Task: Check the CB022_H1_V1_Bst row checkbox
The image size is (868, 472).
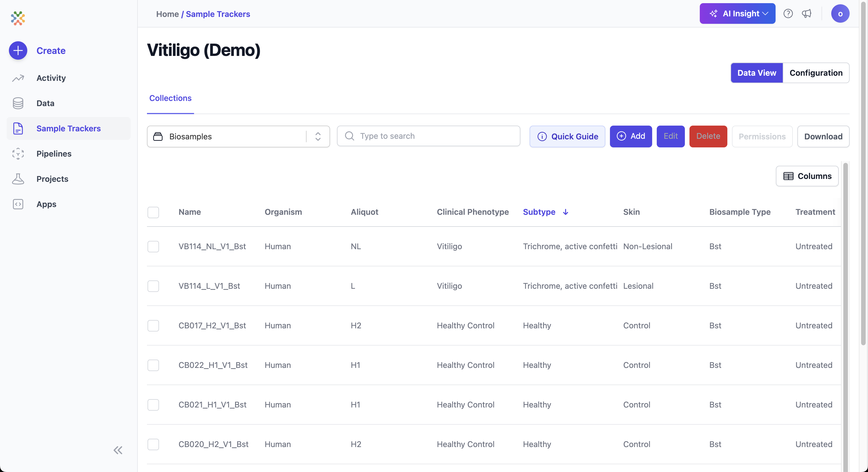Action: click(153, 365)
